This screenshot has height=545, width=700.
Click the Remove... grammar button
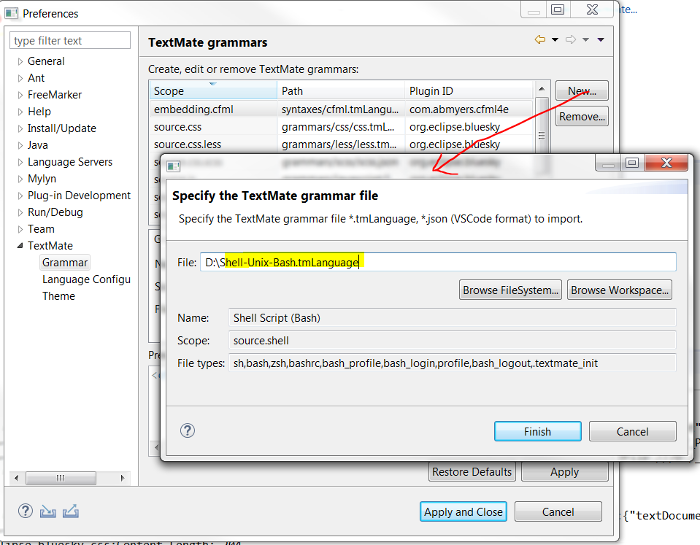[x=582, y=116]
